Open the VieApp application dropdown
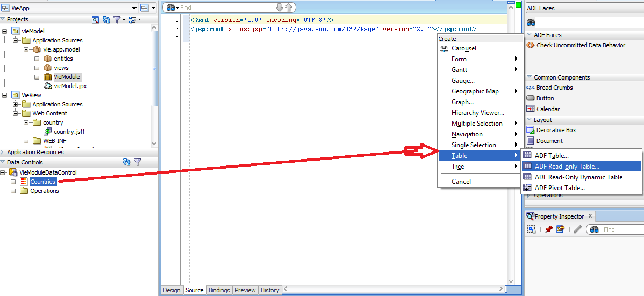This screenshot has height=296, width=644. click(x=134, y=8)
